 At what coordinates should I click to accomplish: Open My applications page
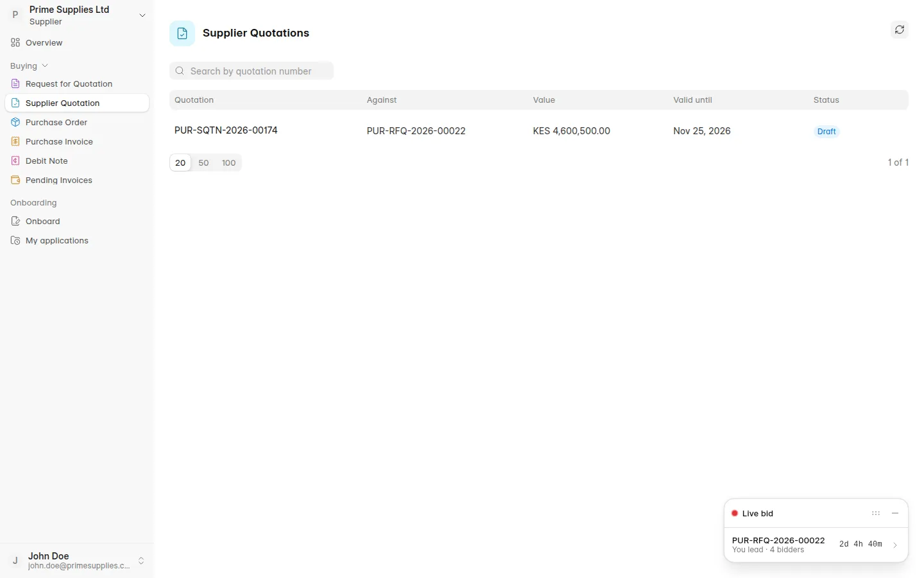pos(77,241)
